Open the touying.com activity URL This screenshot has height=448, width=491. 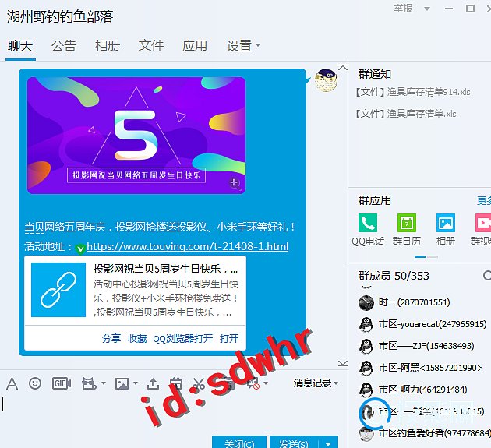(x=187, y=246)
